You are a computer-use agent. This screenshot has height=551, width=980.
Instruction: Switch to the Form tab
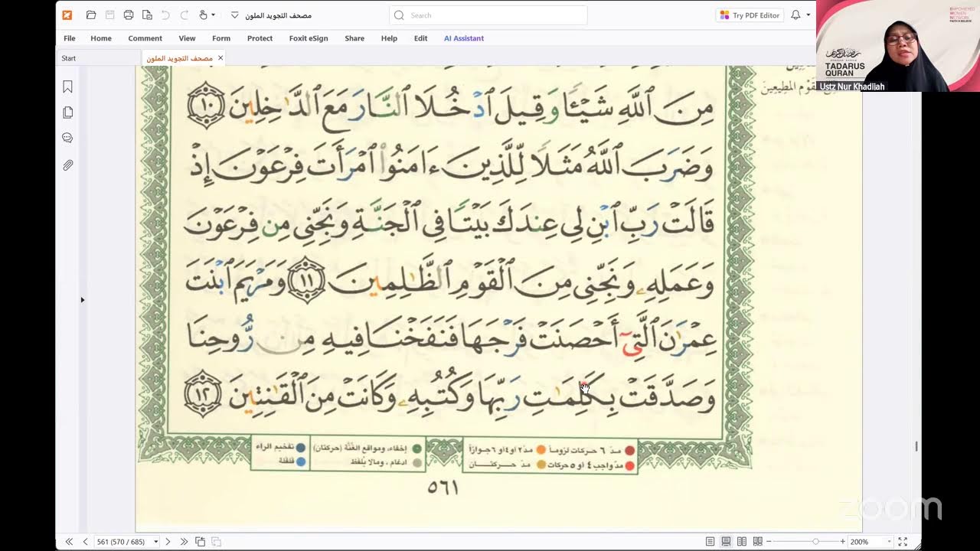(x=221, y=38)
